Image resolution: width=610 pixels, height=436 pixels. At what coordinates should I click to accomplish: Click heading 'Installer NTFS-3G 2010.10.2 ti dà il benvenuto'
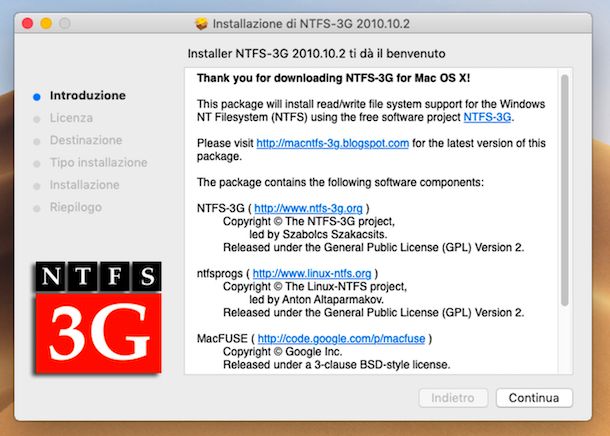pyautogui.click(x=316, y=54)
